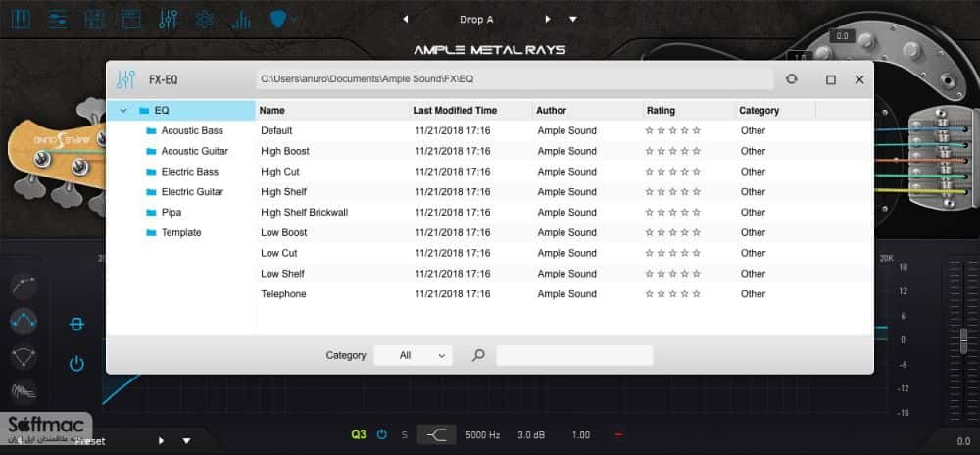Select the spectrum waveform mode icon
This screenshot has width=980, height=455.
(x=24, y=392)
